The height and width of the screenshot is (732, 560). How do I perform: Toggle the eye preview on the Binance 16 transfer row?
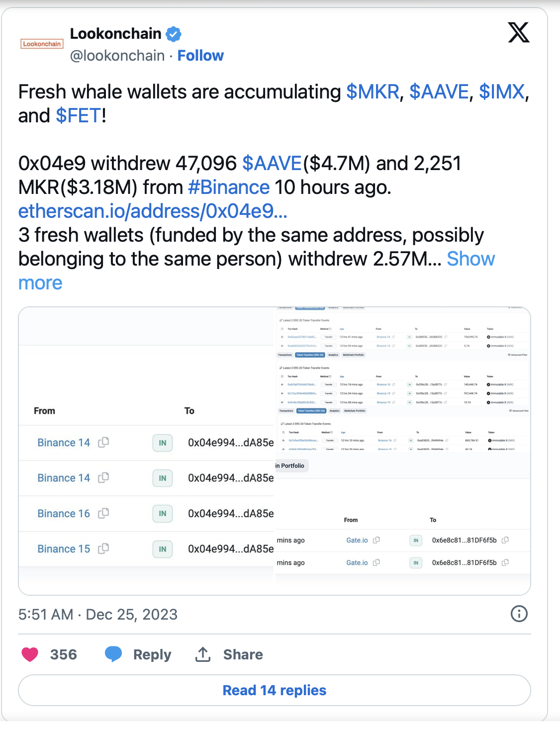point(281,384)
